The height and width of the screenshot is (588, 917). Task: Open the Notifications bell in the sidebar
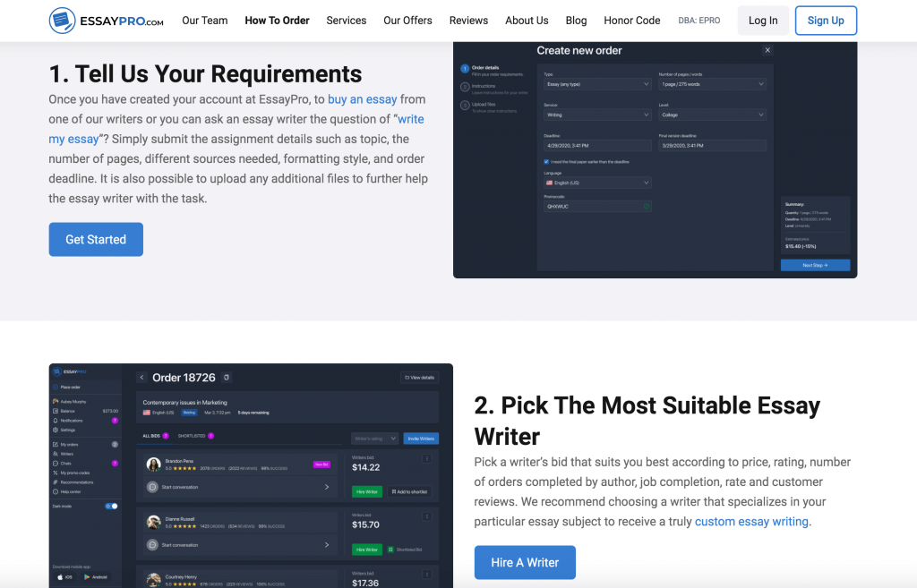(56, 420)
